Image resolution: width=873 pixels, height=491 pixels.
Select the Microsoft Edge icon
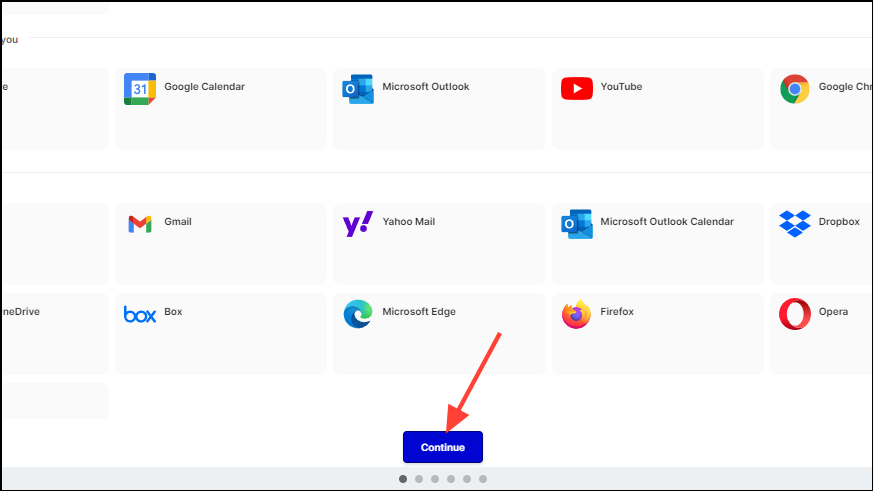pyautogui.click(x=358, y=314)
